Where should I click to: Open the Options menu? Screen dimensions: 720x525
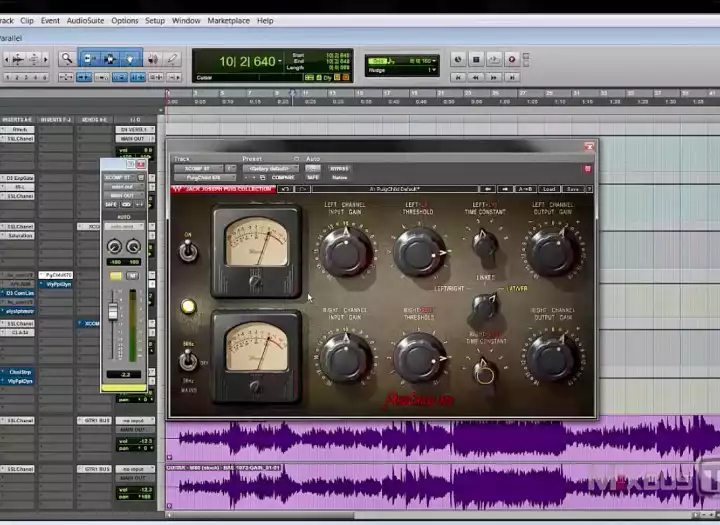[124, 21]
